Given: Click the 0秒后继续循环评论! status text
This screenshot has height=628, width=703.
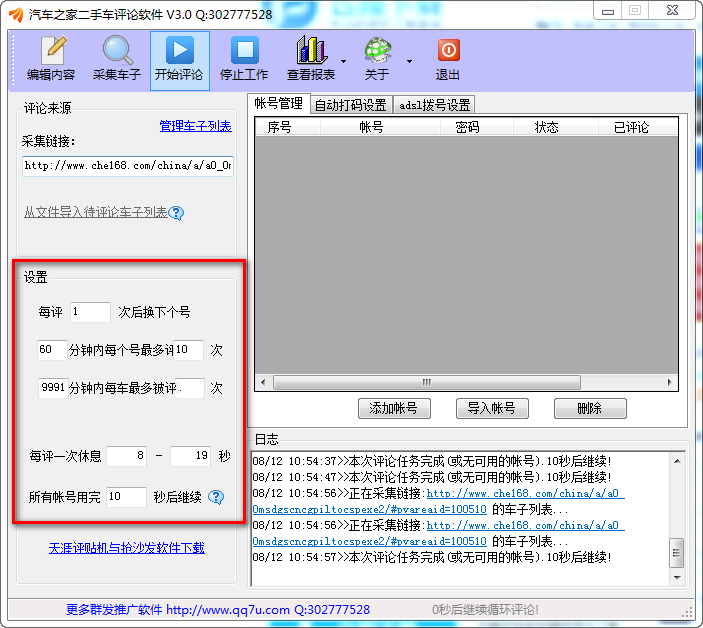Looking at the screenshot, I should (485, 610).
